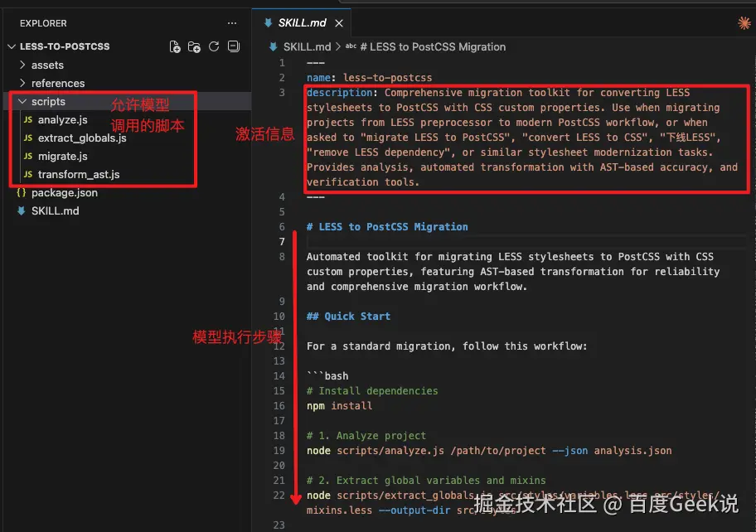This screenshot has width=756, height=532.
Task: Collapse the LESS-TO-POSTCSS root folder
Action: (12, 46)
